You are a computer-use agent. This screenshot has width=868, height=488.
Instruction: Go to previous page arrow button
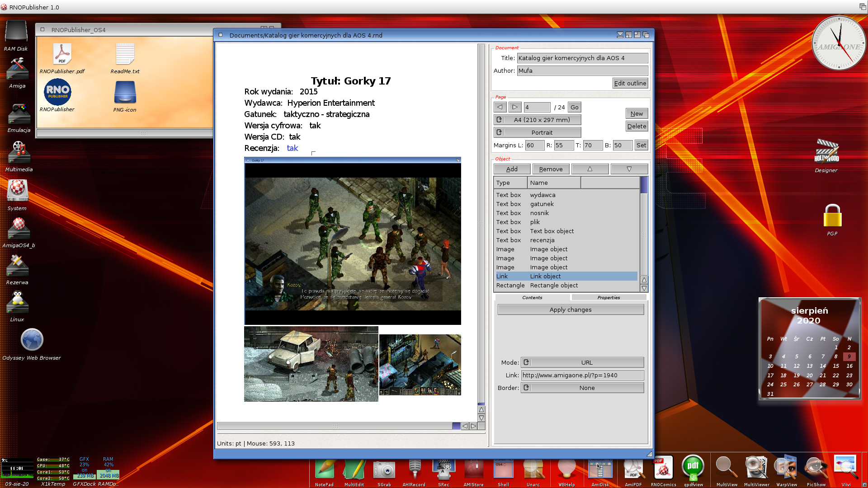(x=500, y=107)
